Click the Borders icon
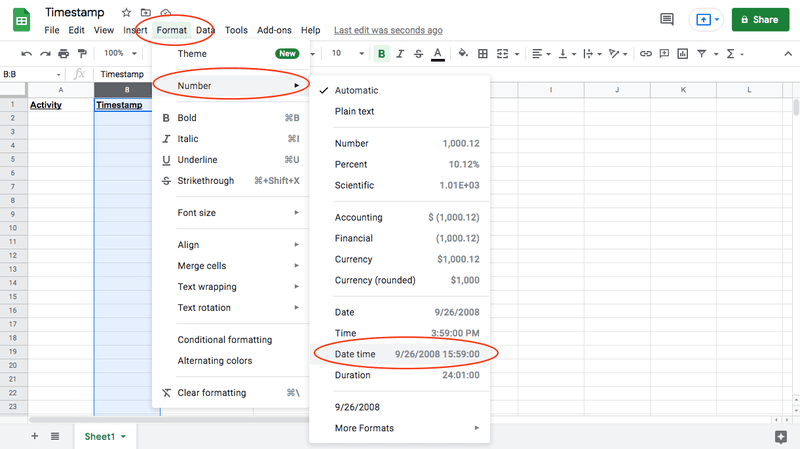 pyautogui.click(x=483, y=54)
